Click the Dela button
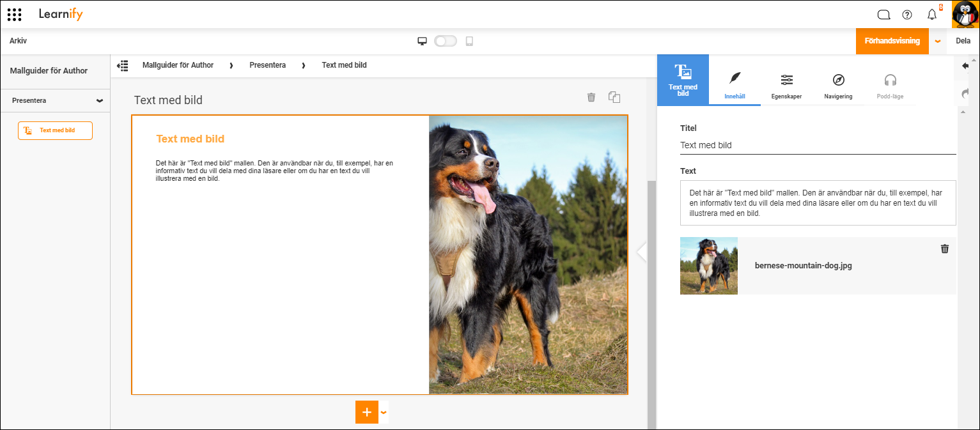Image resolution: width=980 pixels, height=430 pixels. (963, 41)
